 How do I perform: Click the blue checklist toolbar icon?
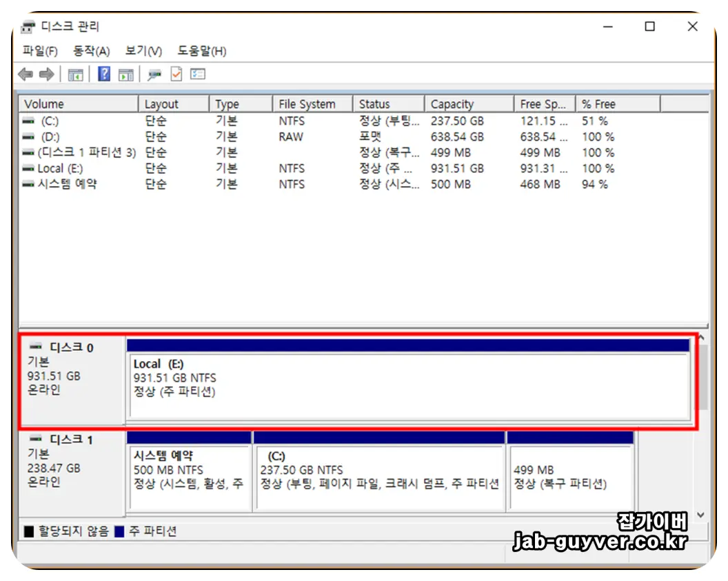click(198, 74)
